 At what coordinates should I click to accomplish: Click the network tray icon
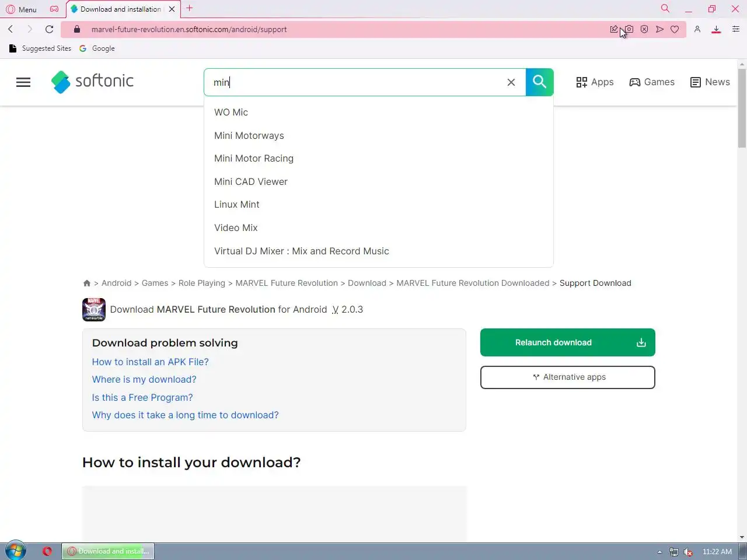674,552
